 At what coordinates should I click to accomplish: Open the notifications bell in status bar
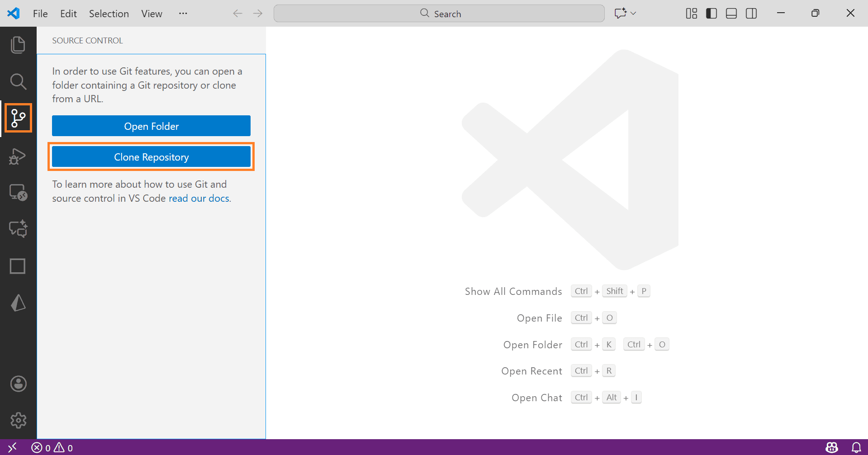pyautogui.click(x=856, y=448)
